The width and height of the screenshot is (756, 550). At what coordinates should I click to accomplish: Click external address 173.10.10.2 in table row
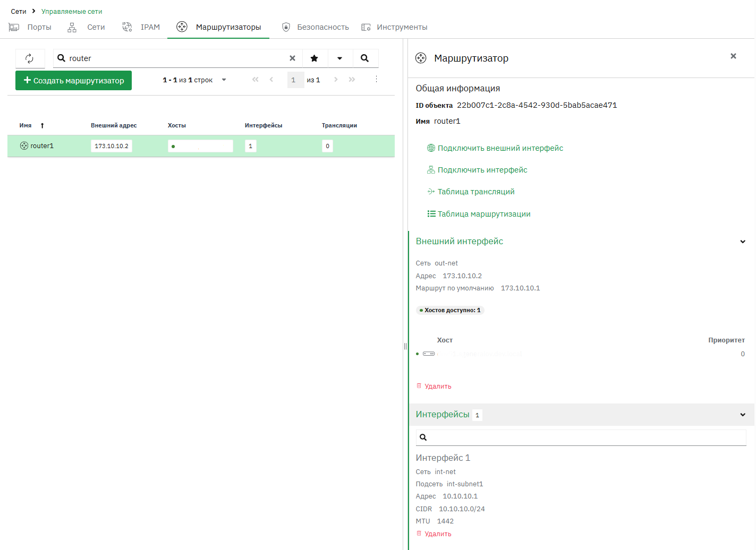coord(112,146)
